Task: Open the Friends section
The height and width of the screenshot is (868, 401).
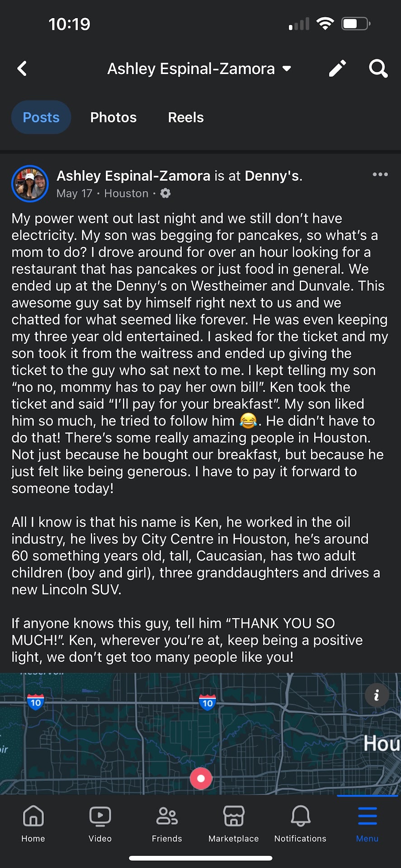Action: pyautogui.click(x=167, y=824)
